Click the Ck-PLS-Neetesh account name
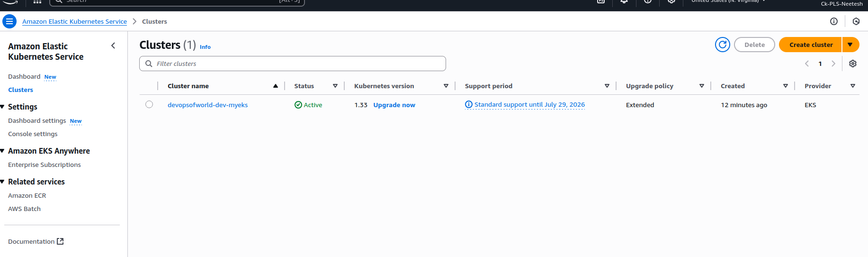868x257 pixels. pos(841,4)
